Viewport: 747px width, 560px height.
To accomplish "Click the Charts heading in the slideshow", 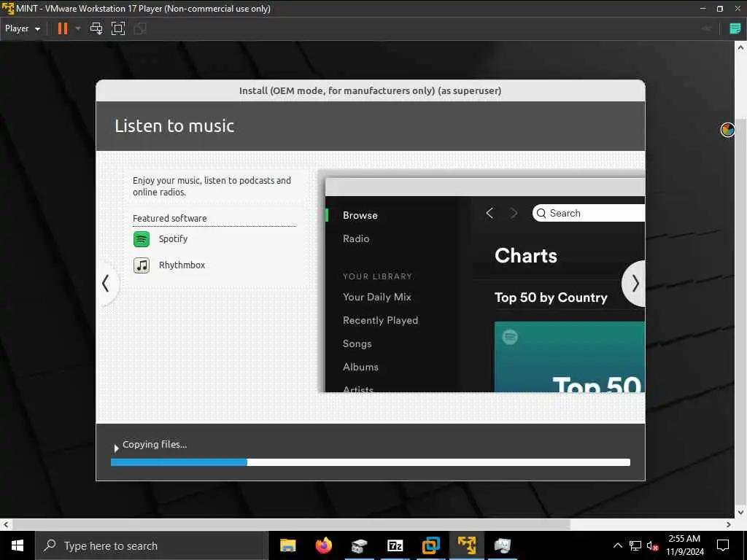I will [x=526, y=256].
